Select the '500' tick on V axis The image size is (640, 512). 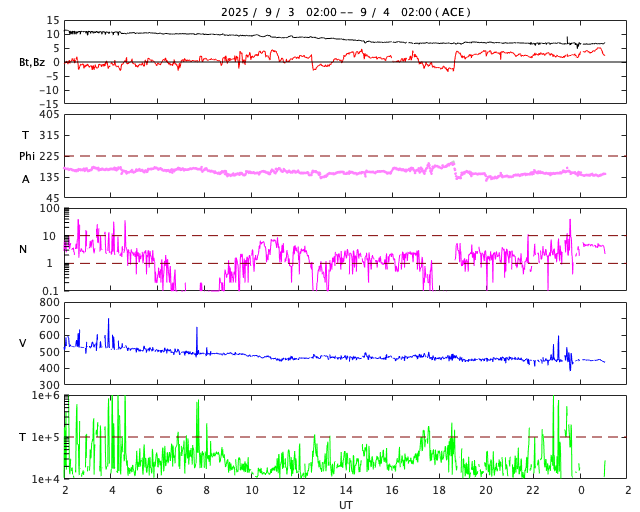(x=49, y=352)
